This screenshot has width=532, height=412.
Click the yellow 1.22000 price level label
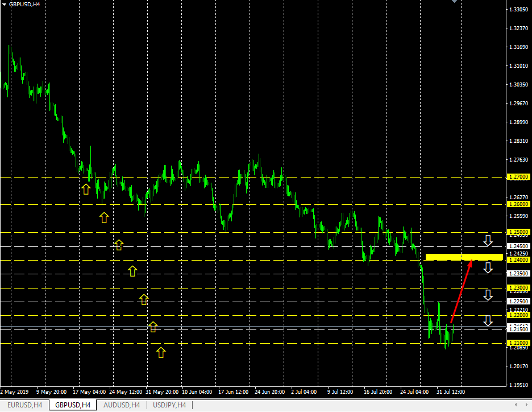518,315
